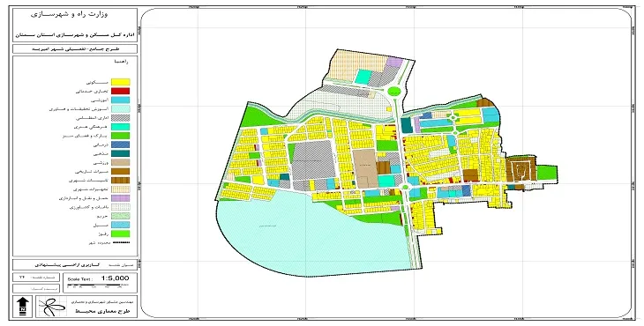Click the dark teal religious legend swatch
This screenshot has width=644, height=326.
[x=120, y=153]
